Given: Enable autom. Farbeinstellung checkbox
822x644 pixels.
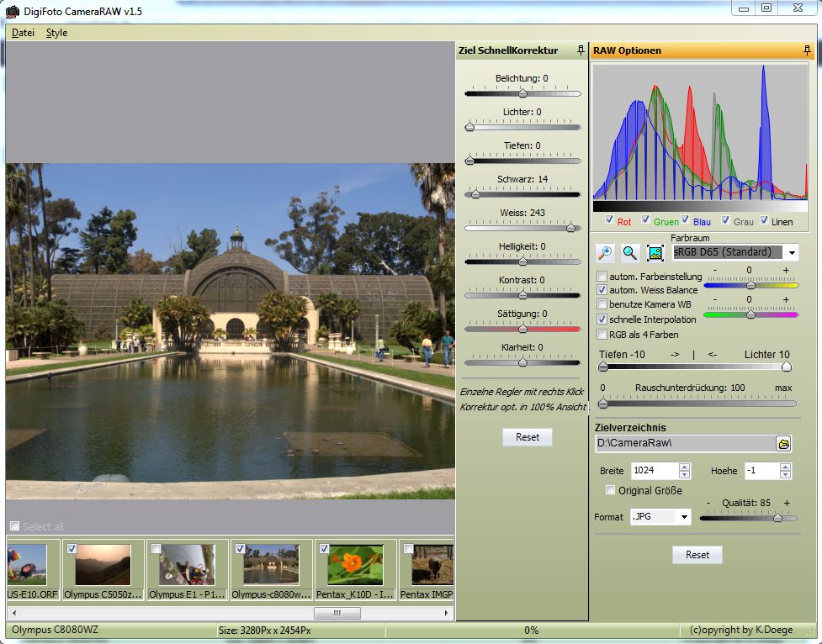Looking at the screenshot, I should coord(602,277).
